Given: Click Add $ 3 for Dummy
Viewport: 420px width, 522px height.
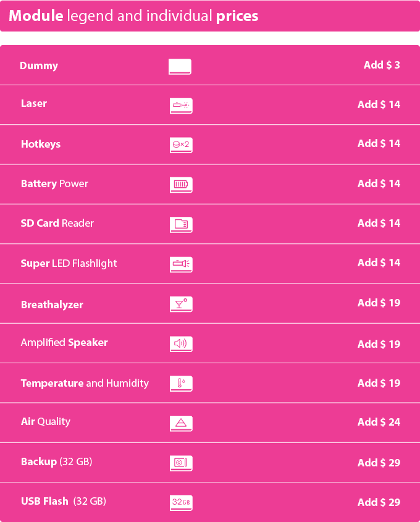Looking at the screenshot, I should (x=382, y=65).
